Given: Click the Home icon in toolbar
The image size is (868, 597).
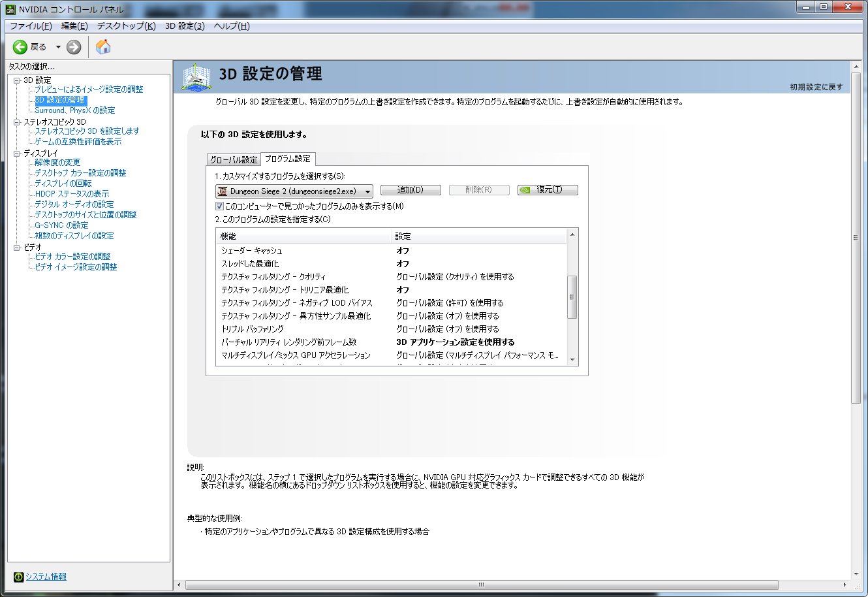Looking at the screenshot, I should coord(103,47).
